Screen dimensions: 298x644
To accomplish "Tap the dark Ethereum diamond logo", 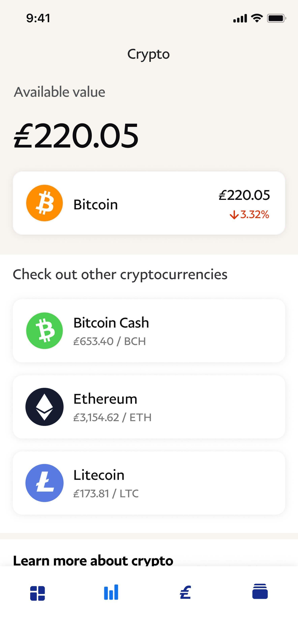I will (x=44, y=407).
